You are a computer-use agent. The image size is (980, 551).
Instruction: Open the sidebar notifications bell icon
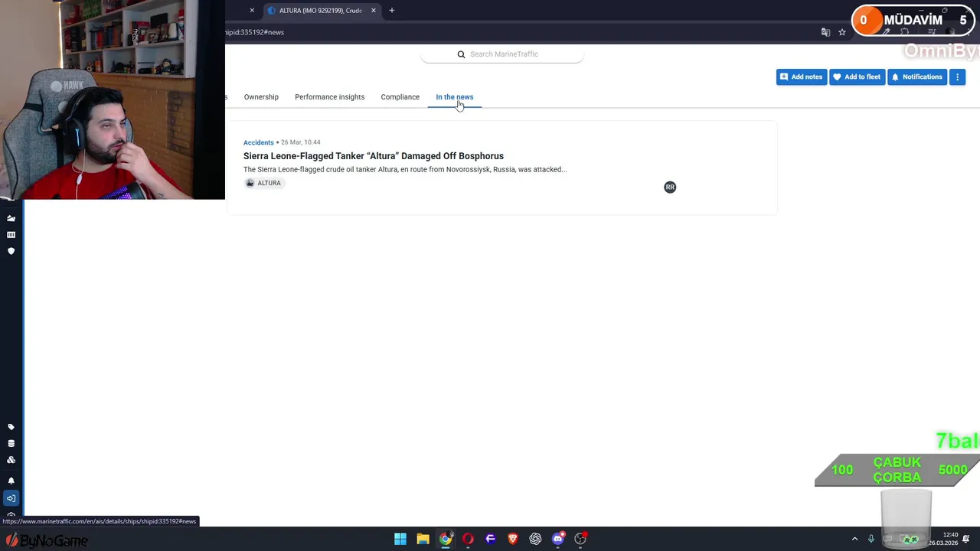pyautogui.click(x=11, y=481)
